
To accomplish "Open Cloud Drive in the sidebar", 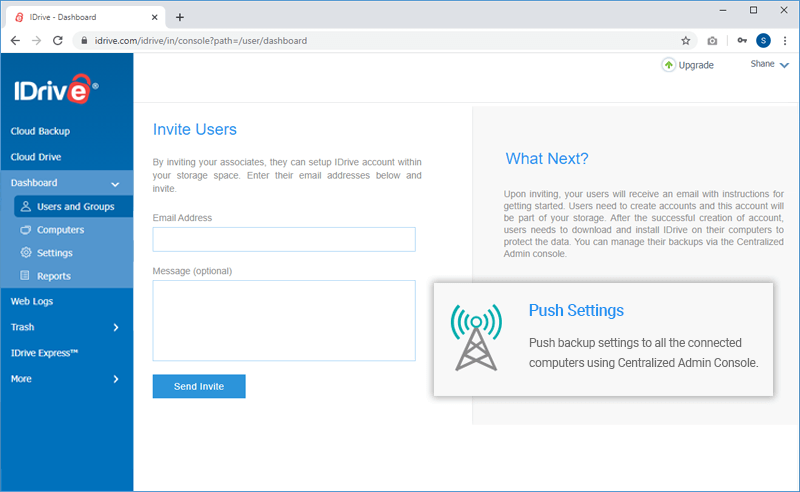I will point(36,157).
